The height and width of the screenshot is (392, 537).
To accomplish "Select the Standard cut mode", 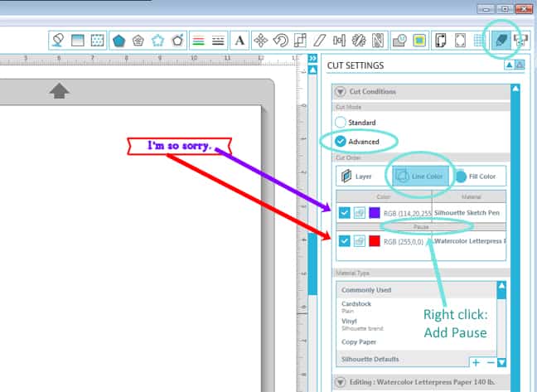I will coord(341,123).
